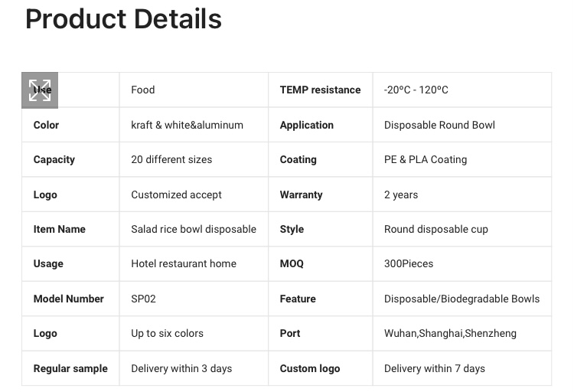Click the expand fullscreen icon on table

click(x=40, y=90)
